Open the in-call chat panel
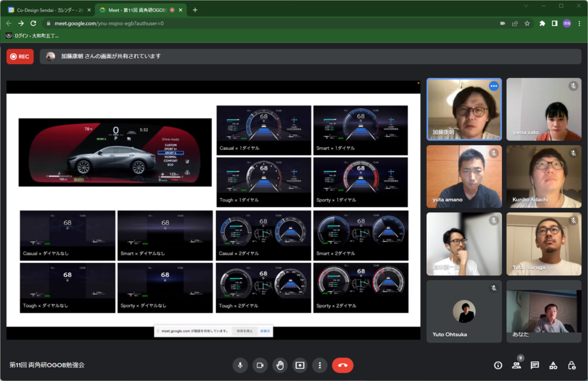Viewport: 588px width, 381px height. pyautogui.click(x=535, y=365)
